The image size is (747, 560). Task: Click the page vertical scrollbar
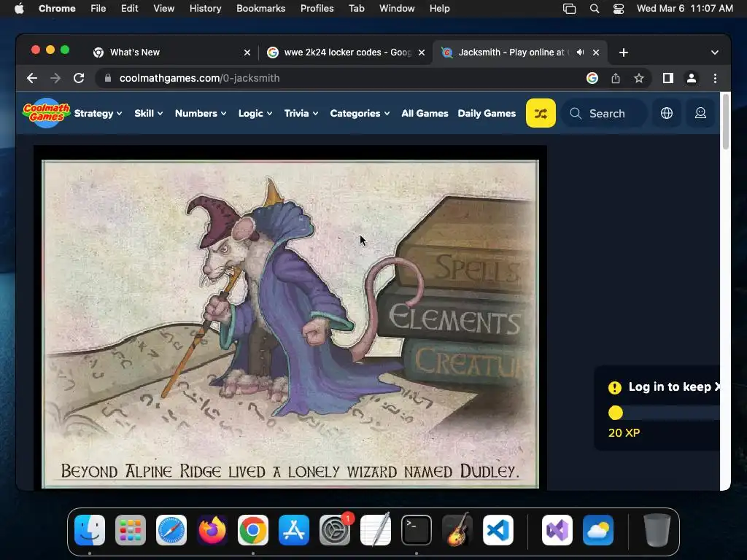(x=726, y=122)
